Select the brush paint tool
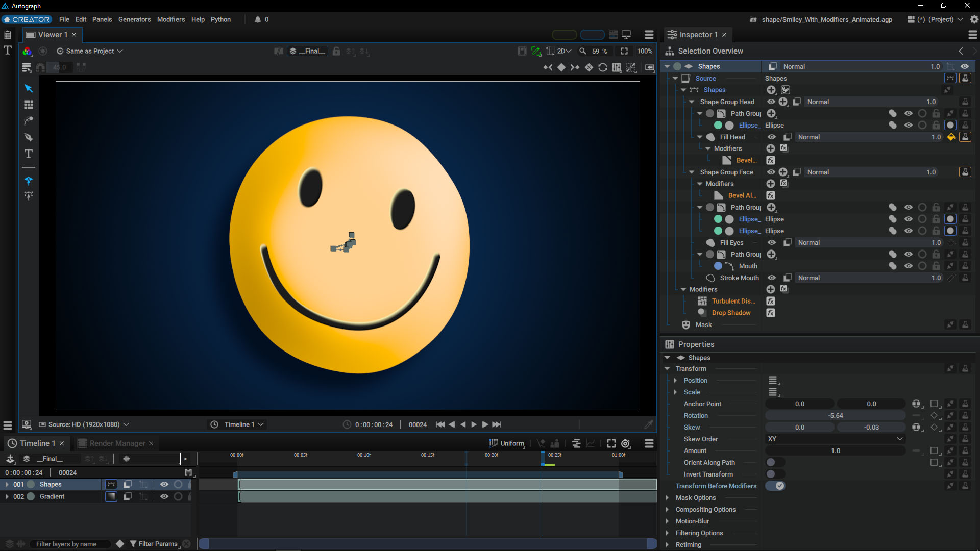The width and height of the screenshot is (980, 551). (29, 121)
